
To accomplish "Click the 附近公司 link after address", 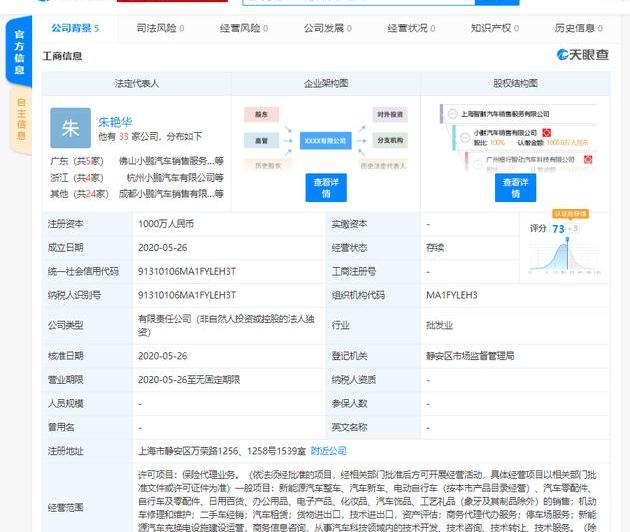I will (x=328, y=451).
